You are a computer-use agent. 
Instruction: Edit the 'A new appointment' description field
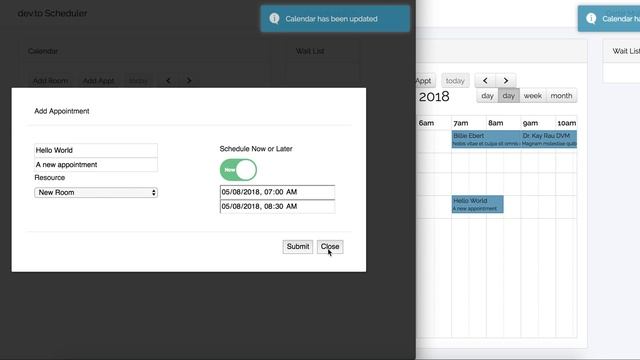point(96,164)
